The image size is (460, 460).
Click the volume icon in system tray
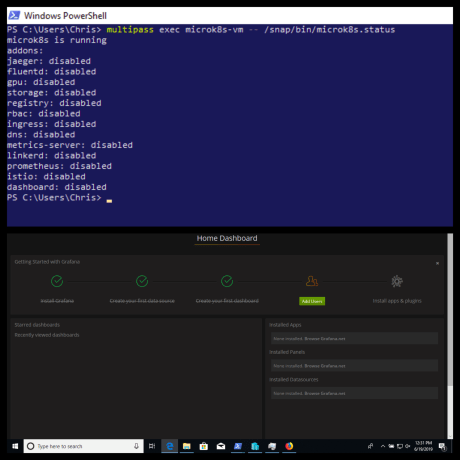pyautogui.click(x=407, y=446)
